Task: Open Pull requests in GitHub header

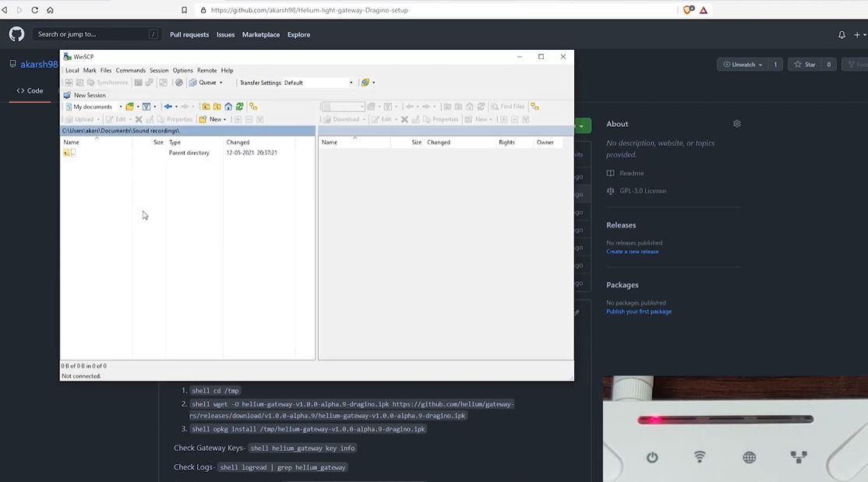Action: tap(189, 34)
